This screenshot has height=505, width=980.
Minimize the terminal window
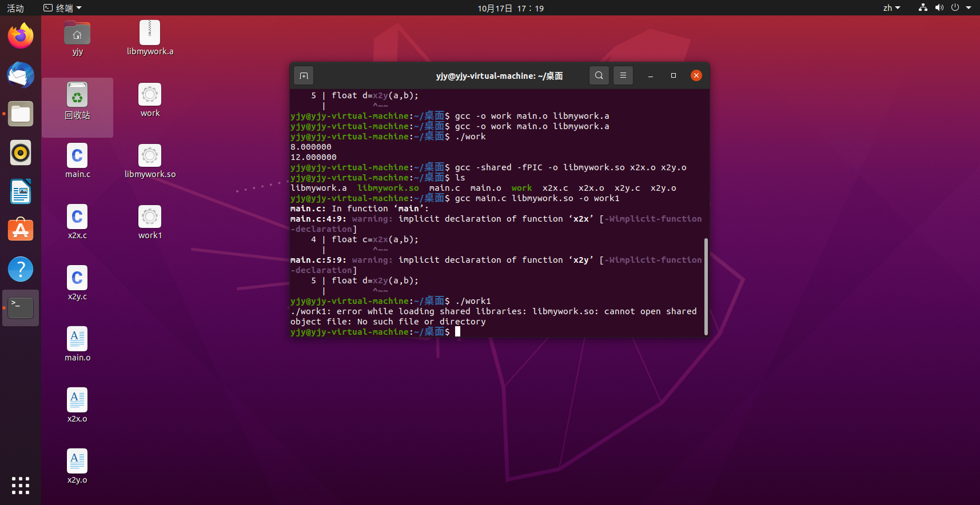[651, 75]
